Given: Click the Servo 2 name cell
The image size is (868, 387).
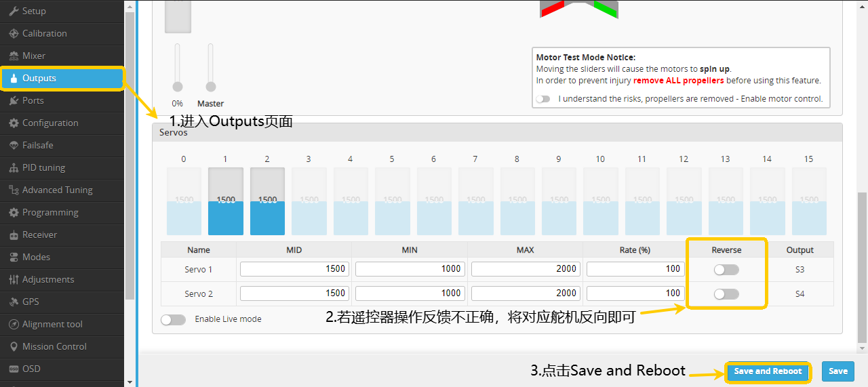Looking at the screenshot, I should point(199,294).
